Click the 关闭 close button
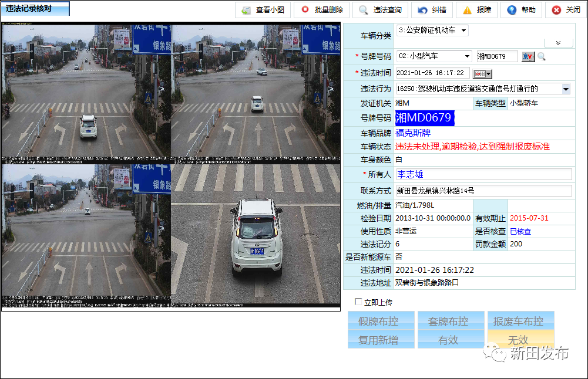The height and width of the screenshot is (379, 588). tap(566, 10)
